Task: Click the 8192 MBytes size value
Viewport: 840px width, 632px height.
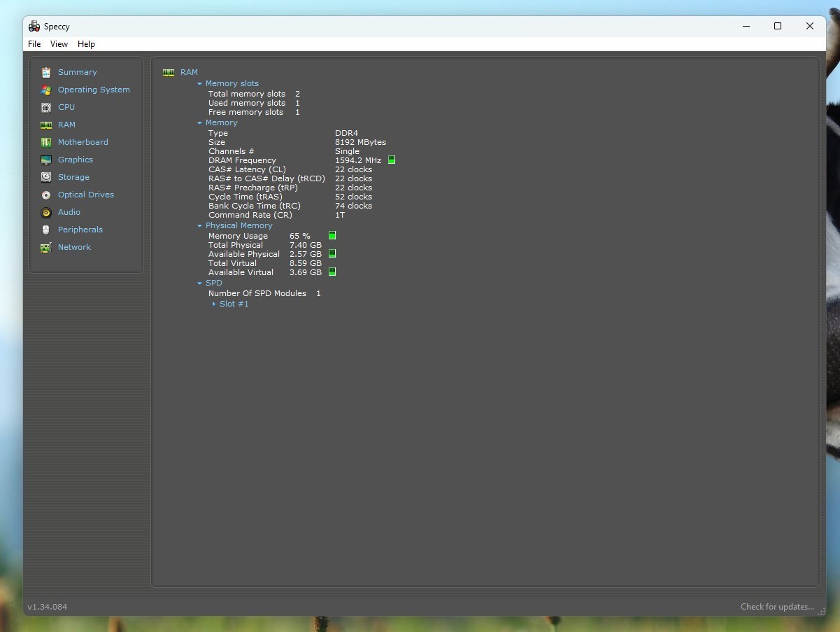Action: pos(360,142)
